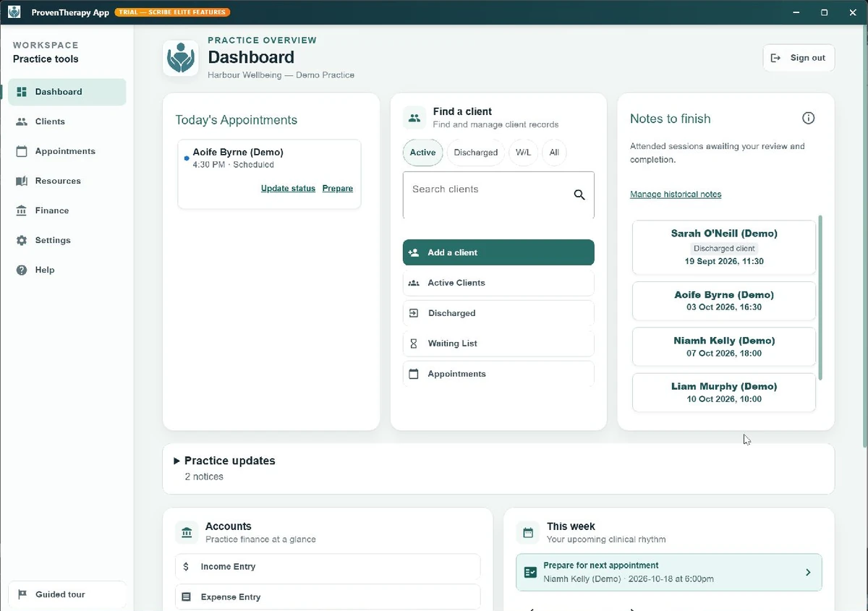868x611 pixels.
Task: Go to Appointments in the sidebar
Action: coord(67,151)
